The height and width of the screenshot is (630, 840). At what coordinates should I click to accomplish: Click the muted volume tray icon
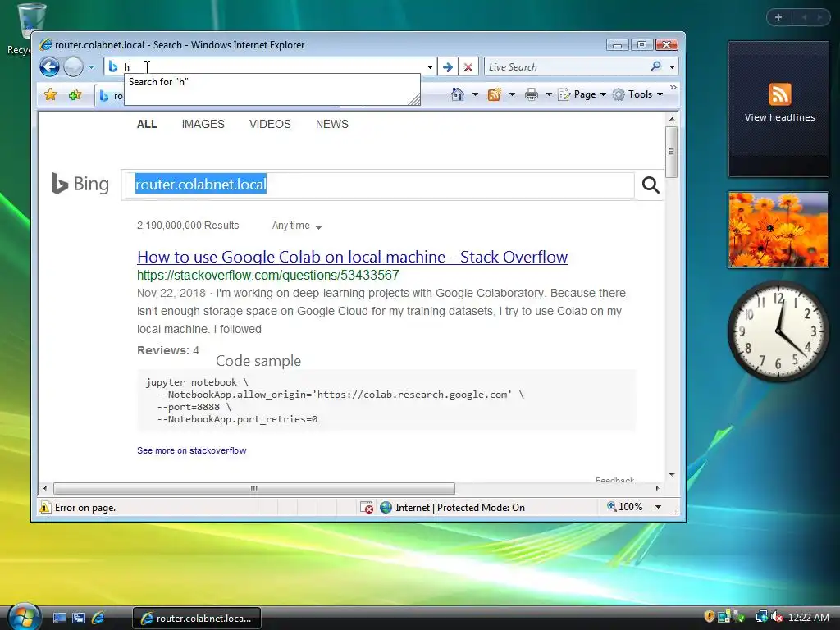pyautogui.click(x=777, y=617)
